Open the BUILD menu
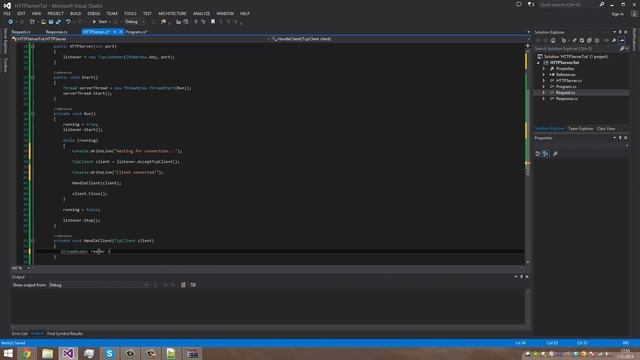The width and height of the screenshot is (640, 360). (76, 13)
